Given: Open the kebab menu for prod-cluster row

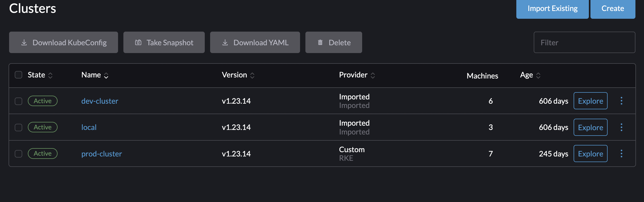Looking at the screenshot, I should (622, 154).
